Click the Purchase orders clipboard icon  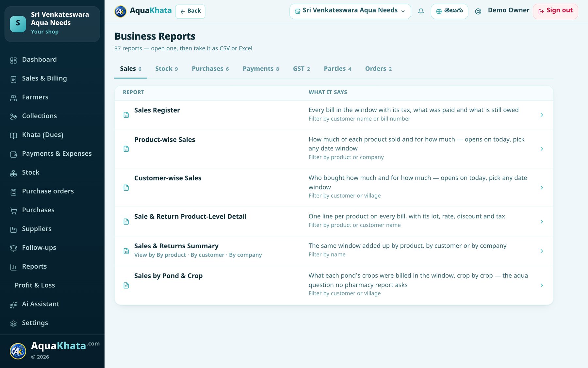(13, 192)
